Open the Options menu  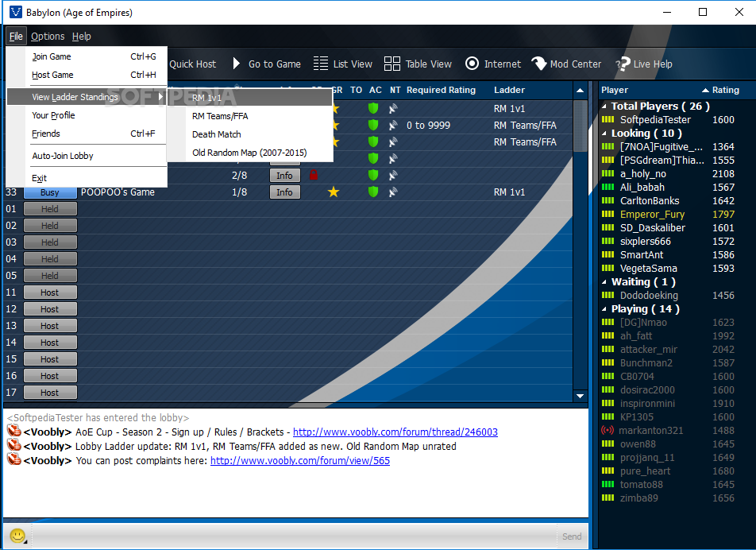[x=48, y=37]
